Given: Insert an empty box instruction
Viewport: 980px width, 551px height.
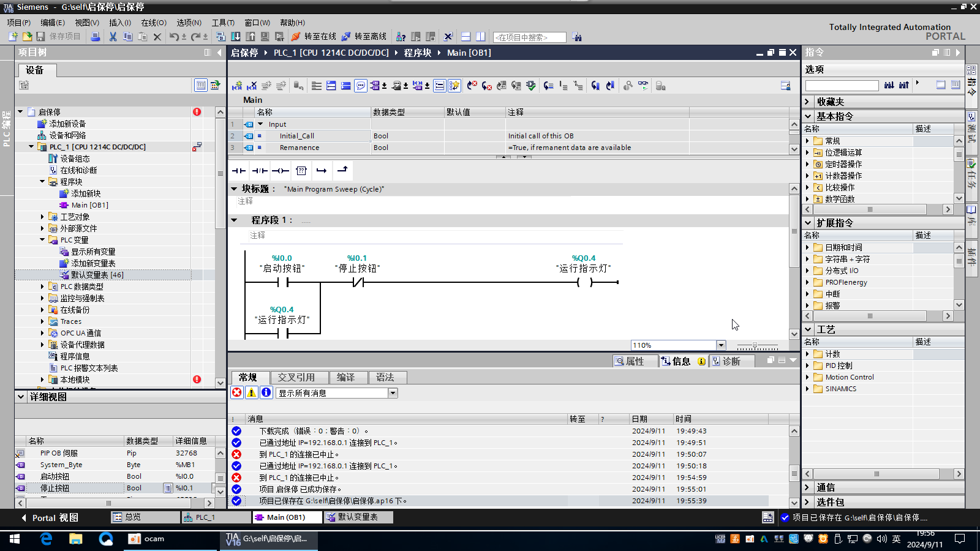Looking at the screenshot, I should point(301,171).
